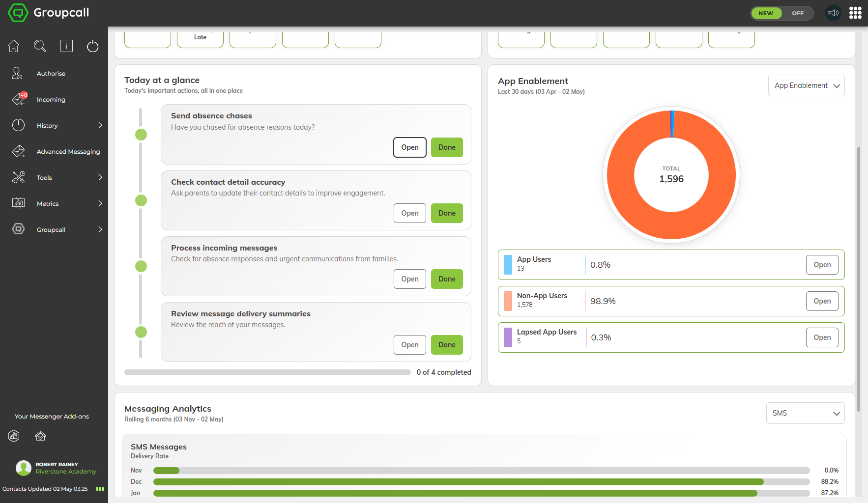Click the Incoming messages icon with badge
The height and width of the screenshot is (503, 868).
tap(19, 99)
